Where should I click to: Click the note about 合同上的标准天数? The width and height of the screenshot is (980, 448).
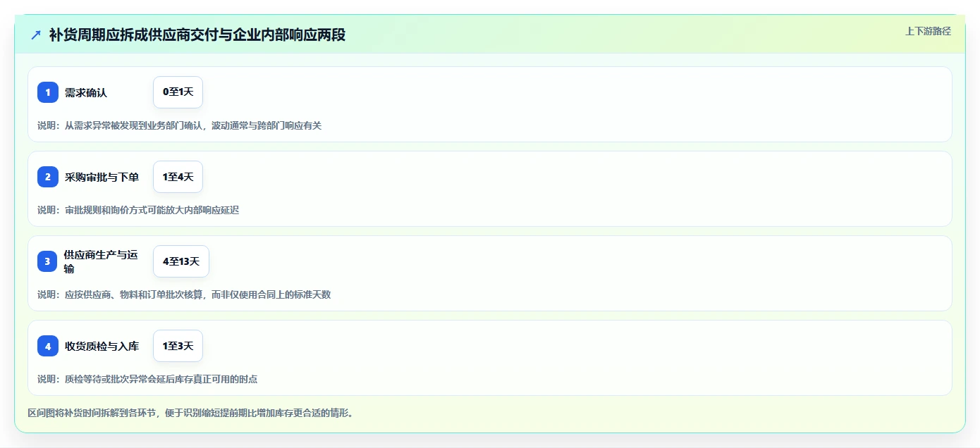tap(184, 294)
